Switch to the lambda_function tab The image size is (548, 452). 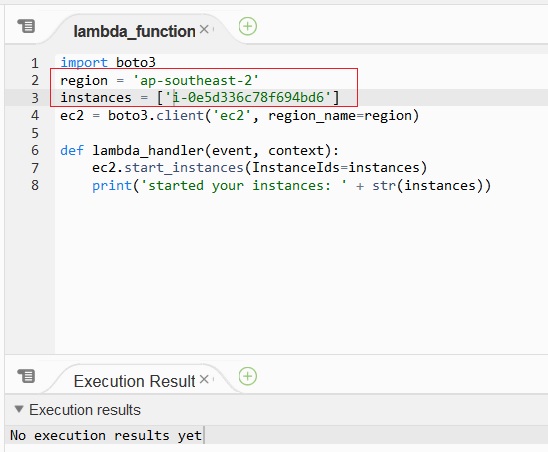coord(134,31)
